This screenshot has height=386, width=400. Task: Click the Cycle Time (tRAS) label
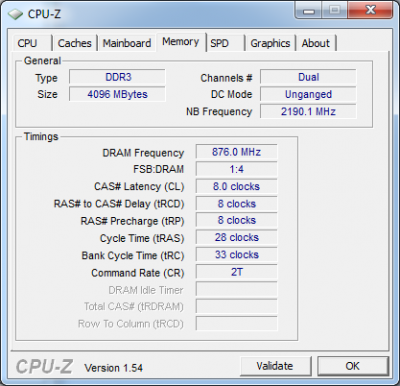[x=142, y=238]
